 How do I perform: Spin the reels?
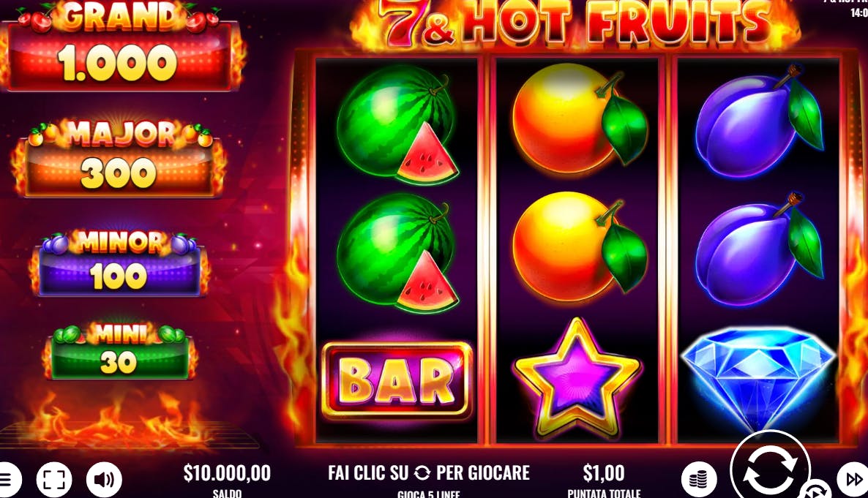pyautogui.click(x=770, y=467)
